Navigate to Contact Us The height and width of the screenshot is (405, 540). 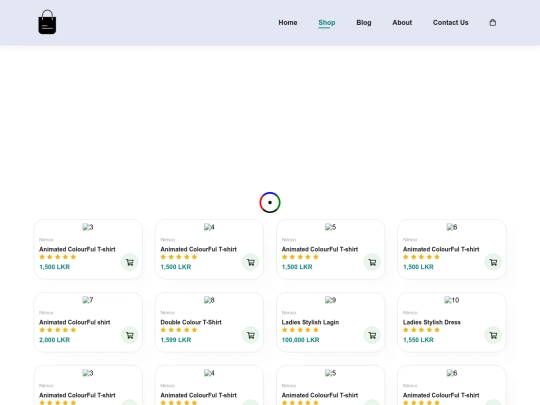(450, 23)
